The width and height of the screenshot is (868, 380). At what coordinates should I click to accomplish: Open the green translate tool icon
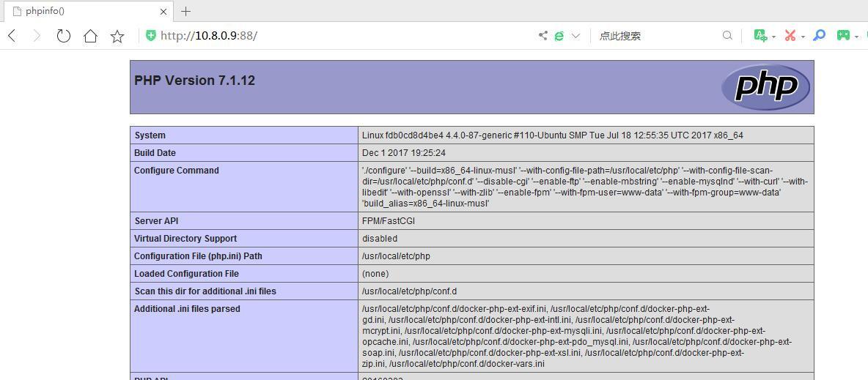pos(761,35)
